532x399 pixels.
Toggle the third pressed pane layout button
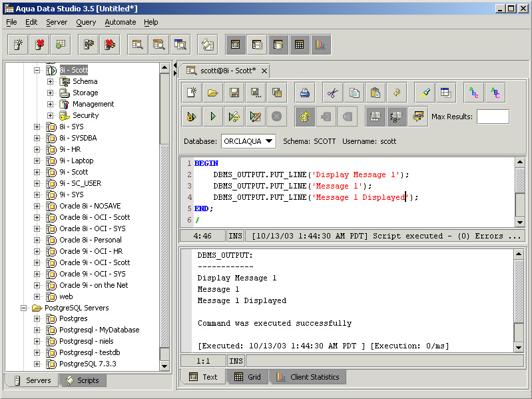pos(278,45)
